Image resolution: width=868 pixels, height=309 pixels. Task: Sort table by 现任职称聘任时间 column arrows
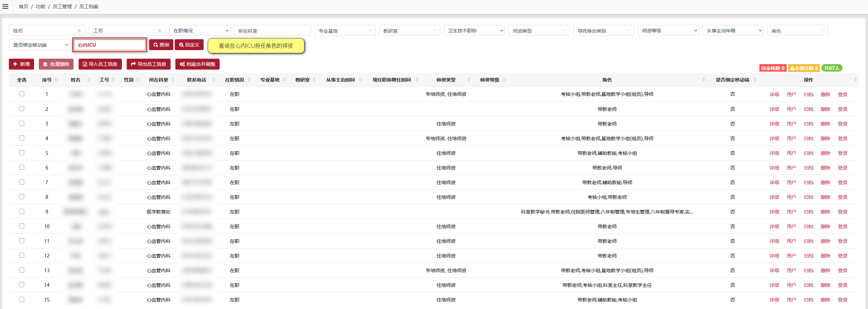(417, 80)
